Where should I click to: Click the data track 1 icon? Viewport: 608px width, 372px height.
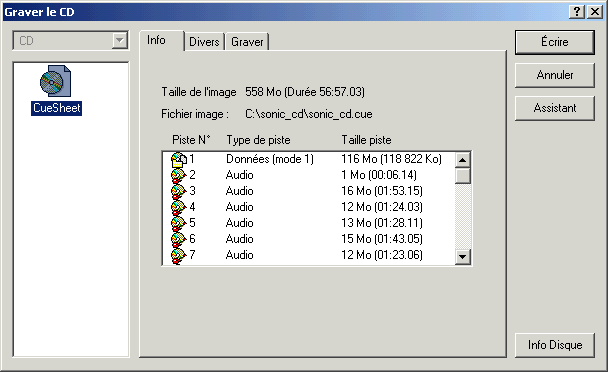tap(179, 159)
